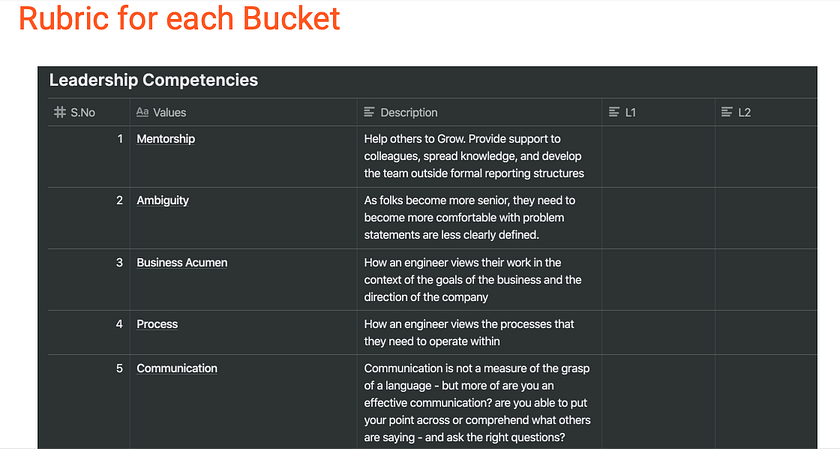Open the Ambiguity entry
The width and height of the screenshot is (840, 449).
[x=163, y=201]
